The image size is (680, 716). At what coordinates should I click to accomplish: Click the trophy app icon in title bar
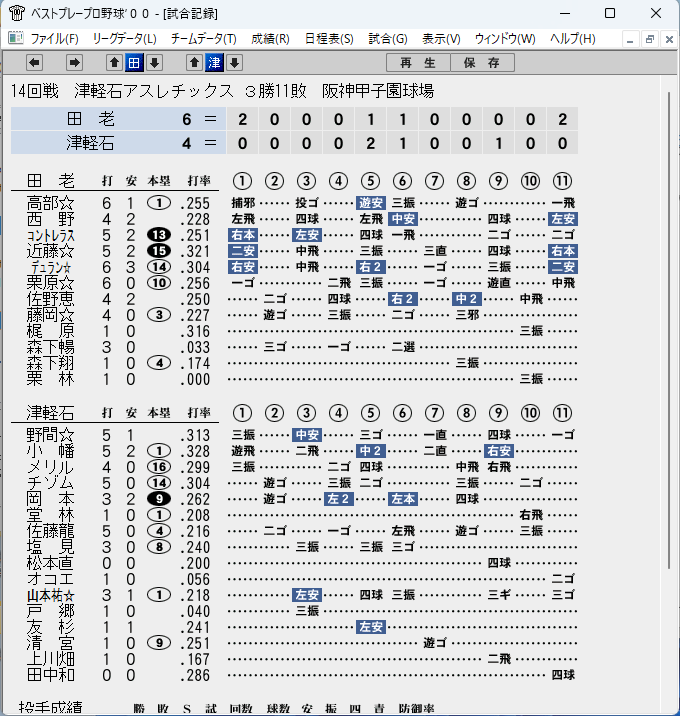point(16,13)
